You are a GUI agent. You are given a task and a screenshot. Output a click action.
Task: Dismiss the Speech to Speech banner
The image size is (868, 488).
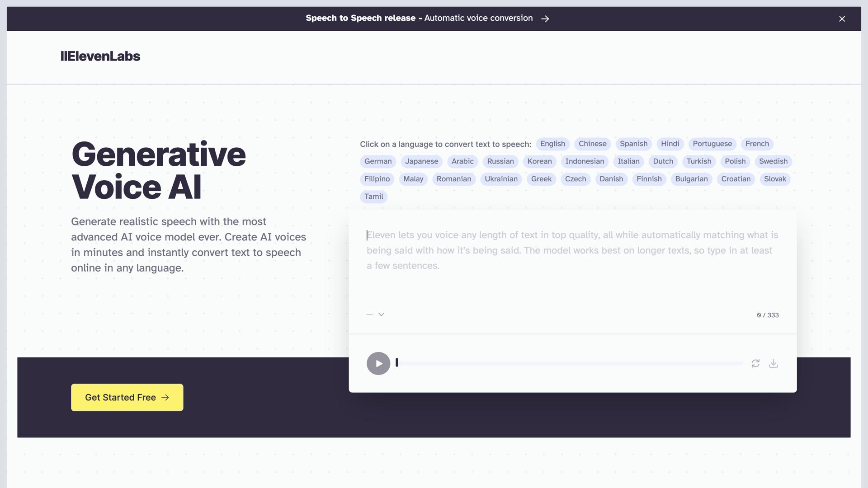tap(842, 19)
